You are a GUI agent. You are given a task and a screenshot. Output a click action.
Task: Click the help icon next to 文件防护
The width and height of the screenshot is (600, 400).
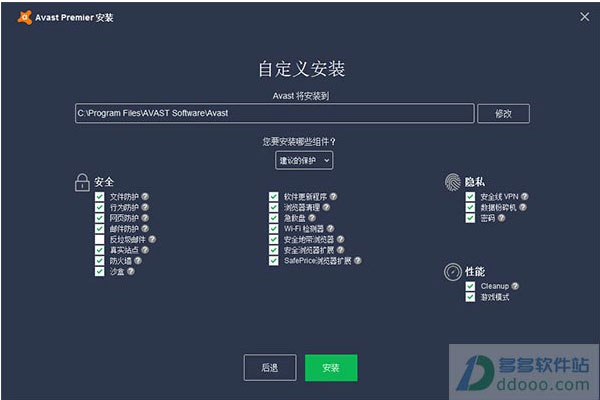[145, 196]
